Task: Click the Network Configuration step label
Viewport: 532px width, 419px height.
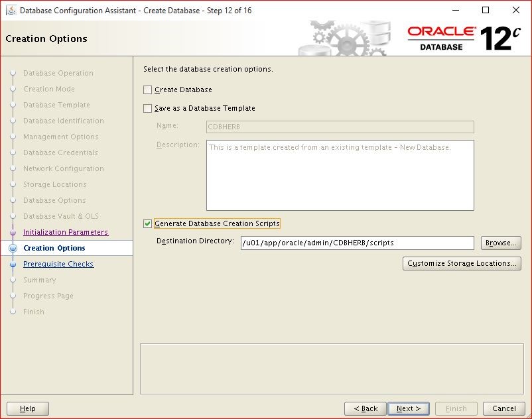Action: (x=64, y=169)
